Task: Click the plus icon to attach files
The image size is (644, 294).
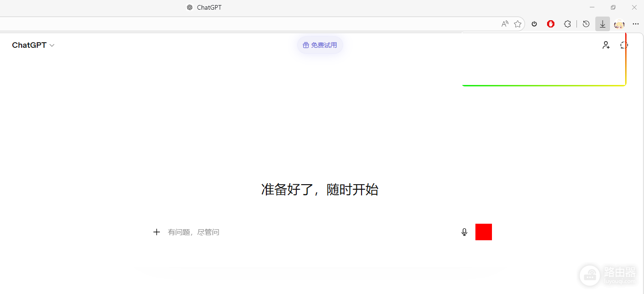Action: pyautogui.click(x=157, y=232)
